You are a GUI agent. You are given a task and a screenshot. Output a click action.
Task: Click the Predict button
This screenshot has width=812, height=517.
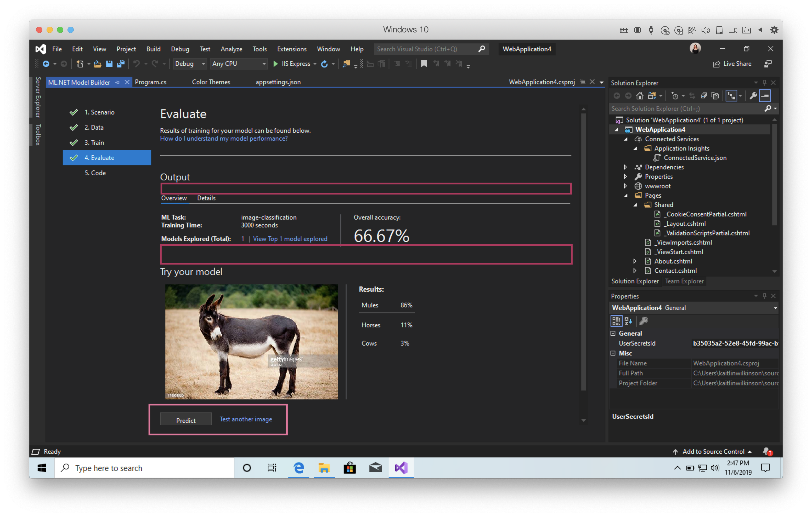(185, 420)
